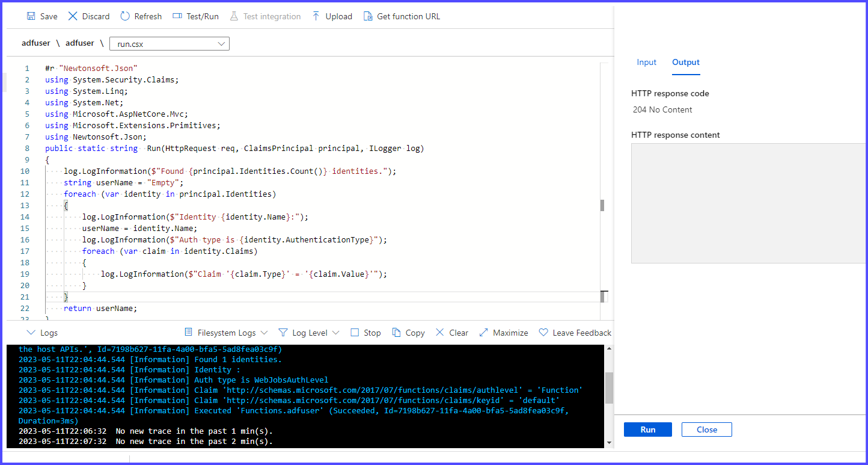Click the 'return userName;' code line
868x465 pixels.
(x=100, y=308)
